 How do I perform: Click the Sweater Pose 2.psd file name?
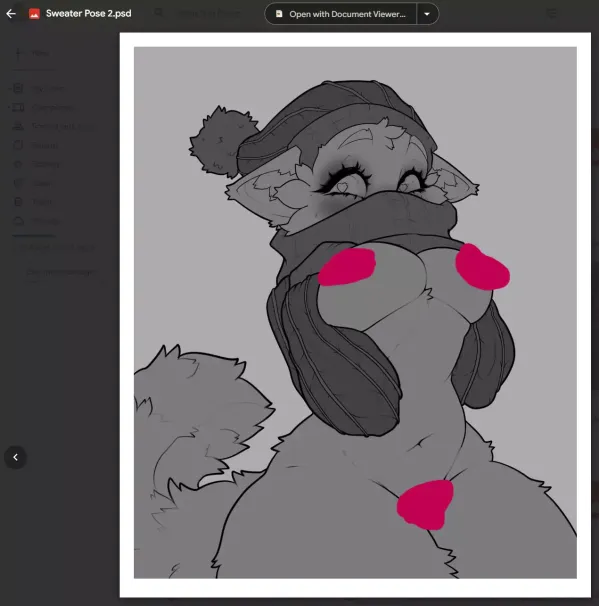(x=88, y=14)
